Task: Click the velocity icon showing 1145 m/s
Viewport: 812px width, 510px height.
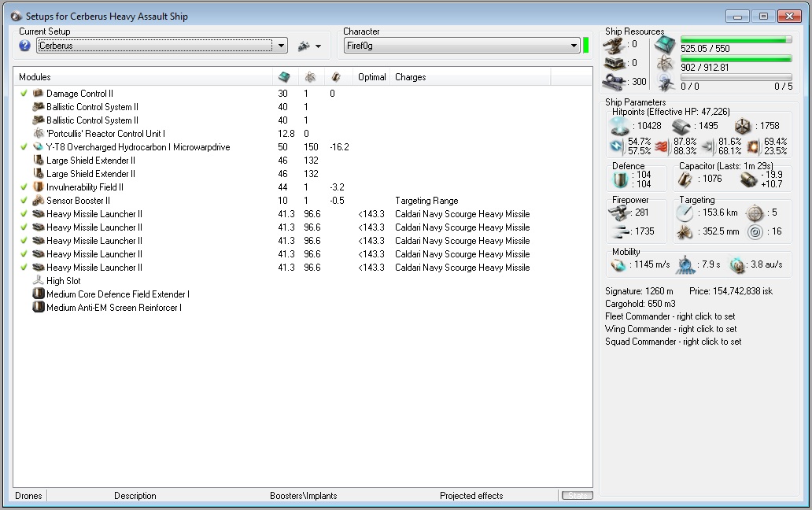Action: click(x=619, y=265)
